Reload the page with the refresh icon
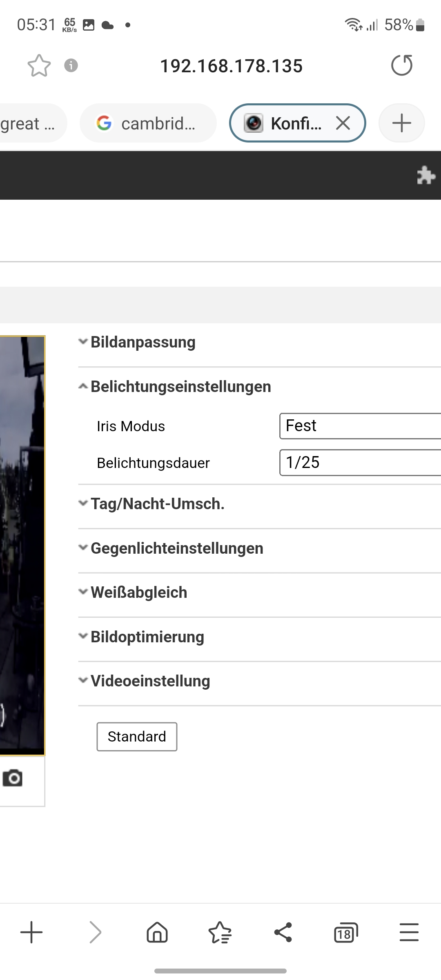The width and height of the screenshot is (441, 980). pos(402,65)
